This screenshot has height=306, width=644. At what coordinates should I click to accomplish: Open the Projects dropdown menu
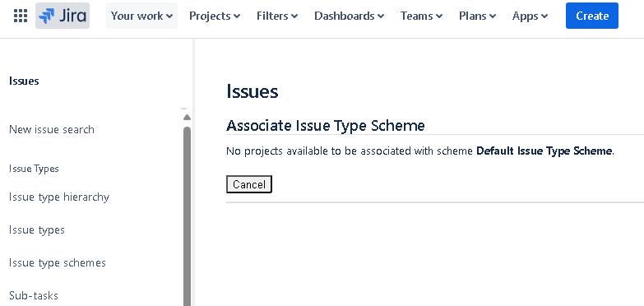pyautogui.click(x=215, y=16)
